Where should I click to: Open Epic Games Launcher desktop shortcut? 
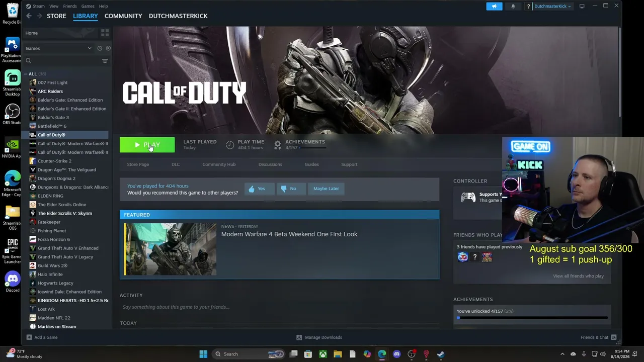point(13,250)
